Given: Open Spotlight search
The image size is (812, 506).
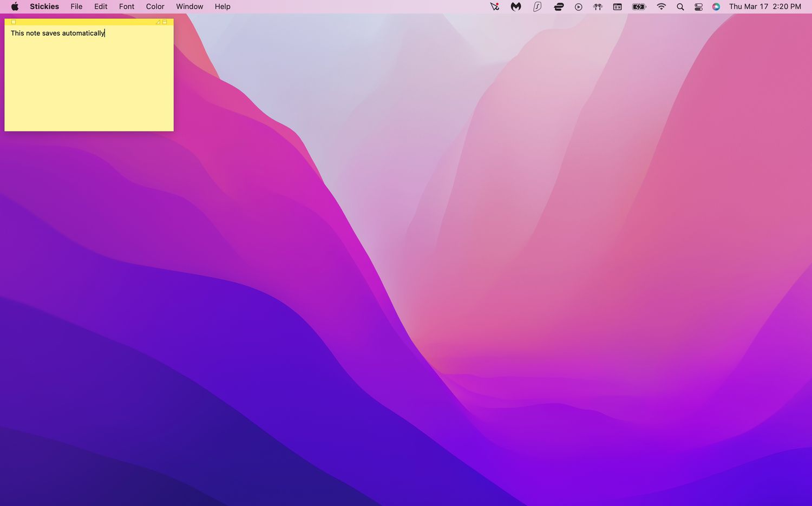Looking at the screenshot, I should [680, 6].
